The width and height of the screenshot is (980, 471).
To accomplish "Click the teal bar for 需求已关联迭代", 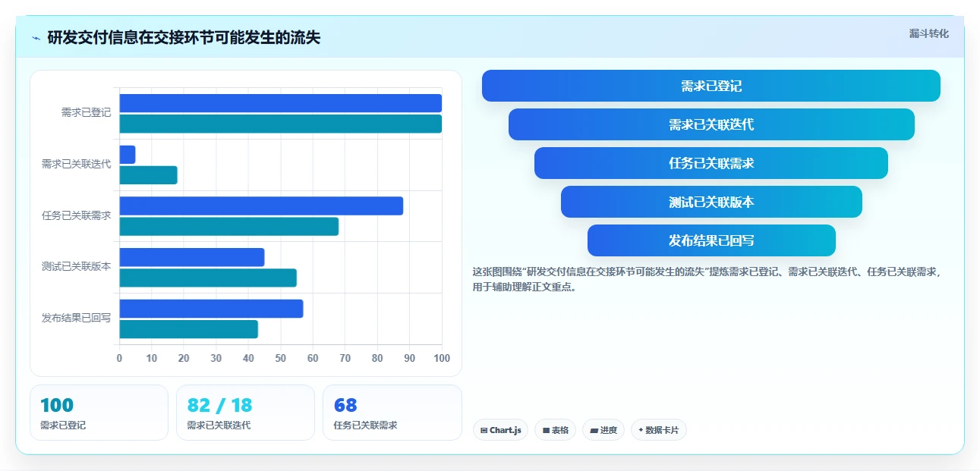I will pos(148,175).
